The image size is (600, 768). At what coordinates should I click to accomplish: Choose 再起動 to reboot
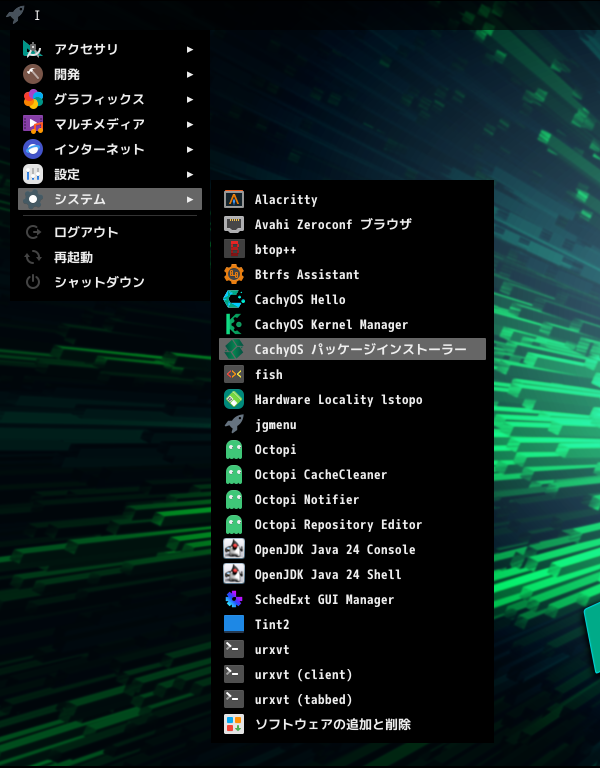point(110,257)
